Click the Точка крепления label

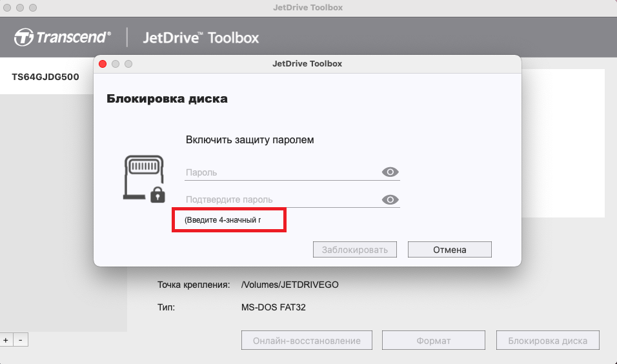click(194, 285)
